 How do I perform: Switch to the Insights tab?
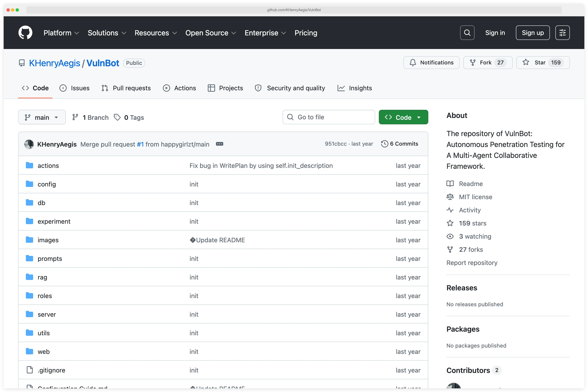355,88
